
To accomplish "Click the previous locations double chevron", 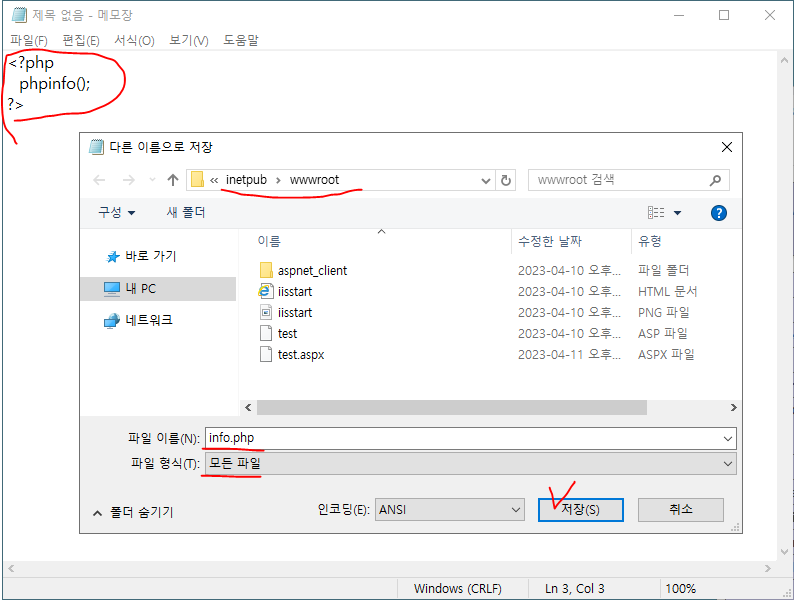I will [x=214, y=180].
